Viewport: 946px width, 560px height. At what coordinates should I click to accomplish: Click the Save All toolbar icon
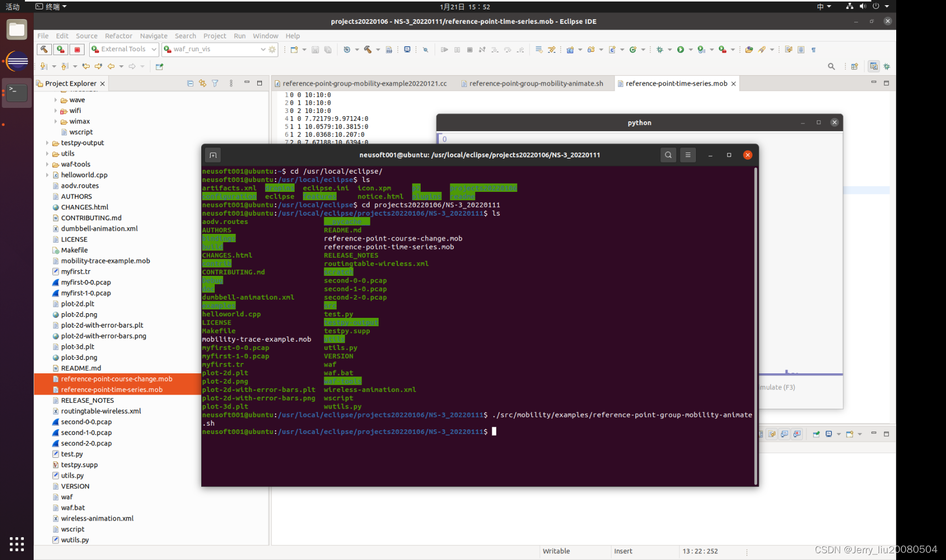click(328, 50)
